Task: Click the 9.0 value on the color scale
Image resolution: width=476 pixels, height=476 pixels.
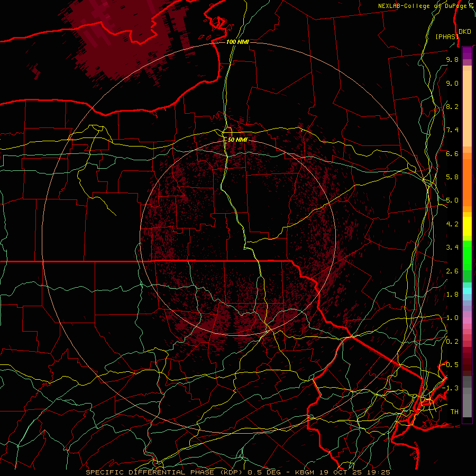Action: pyautogui.click(x=452, y=83)
